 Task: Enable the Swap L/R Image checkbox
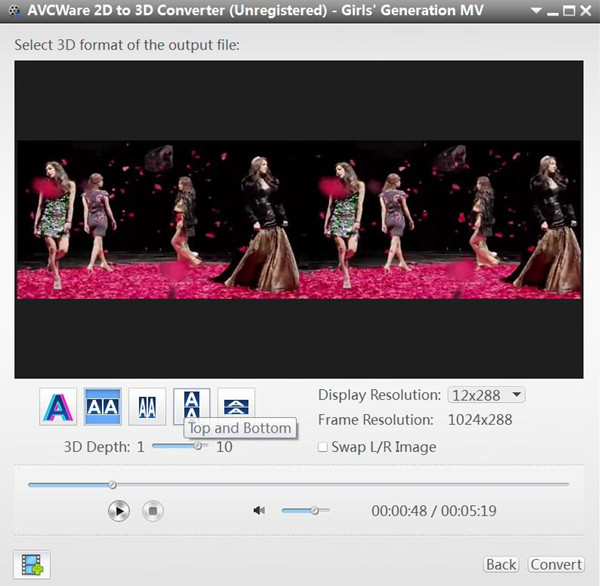point(323,447)
